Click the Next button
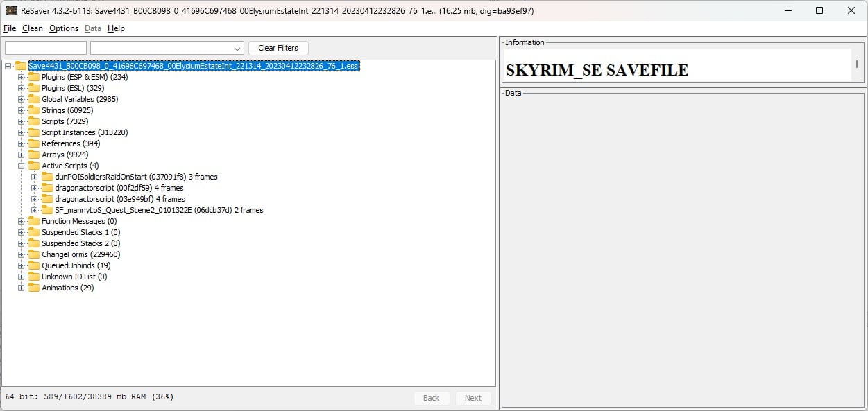 pos(473,398)
